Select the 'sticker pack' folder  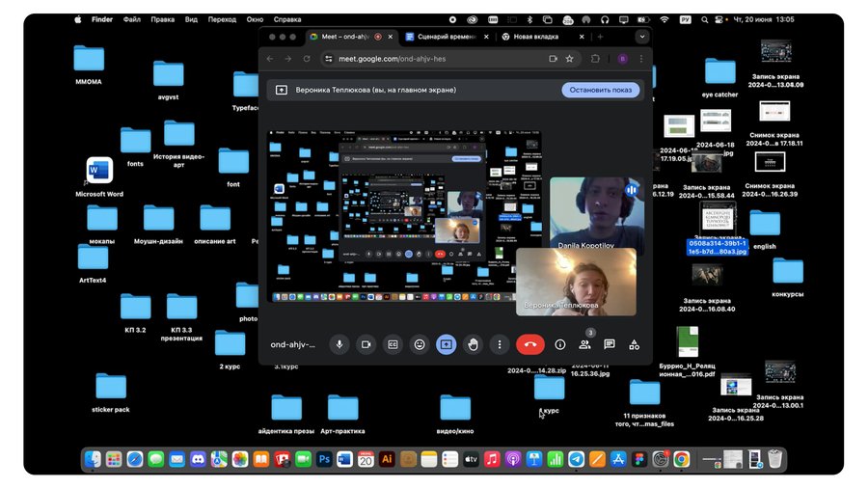(111, 393)
